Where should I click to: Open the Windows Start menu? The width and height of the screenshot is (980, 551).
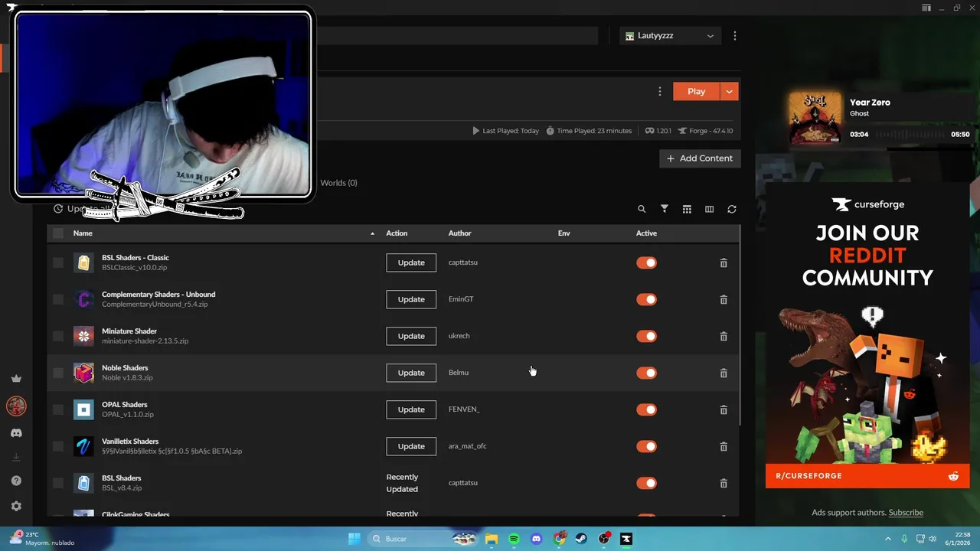click(354, 539)
